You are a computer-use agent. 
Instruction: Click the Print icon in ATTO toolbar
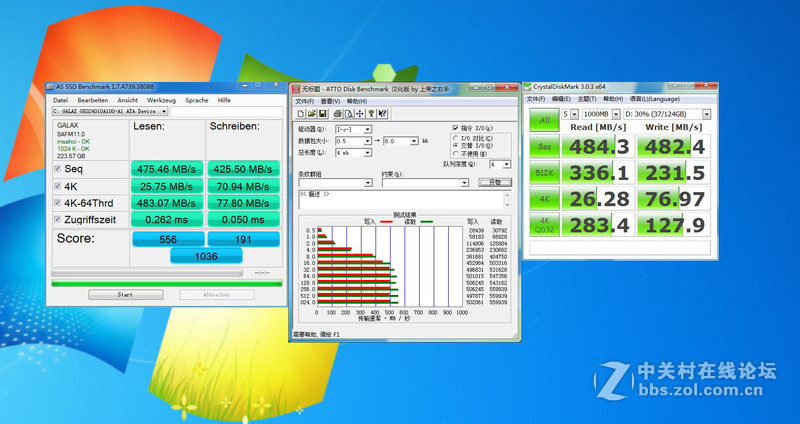(x=337, y=113)
